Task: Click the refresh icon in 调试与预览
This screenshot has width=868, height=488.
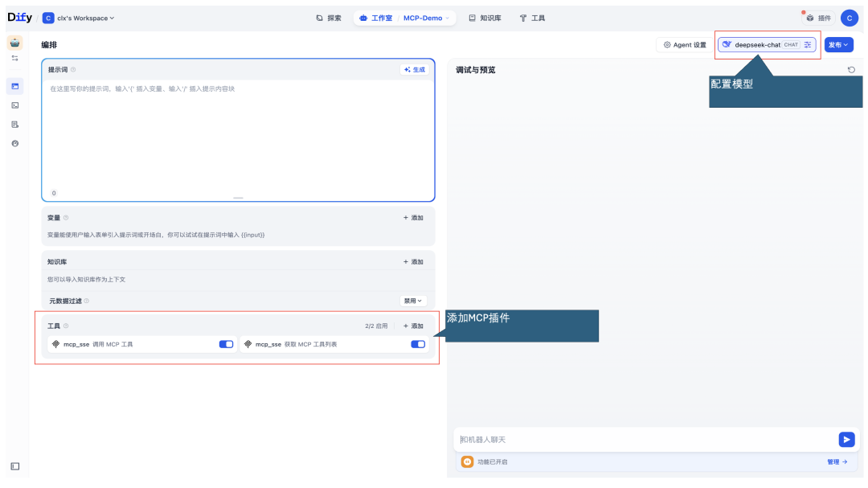Action: pos(851,70)
